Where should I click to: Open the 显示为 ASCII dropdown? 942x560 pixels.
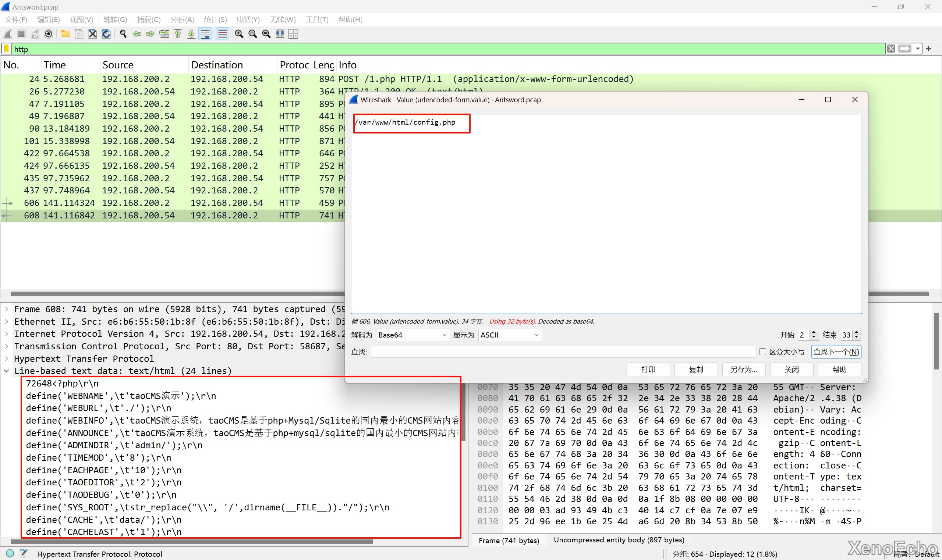tap(509, 335)
